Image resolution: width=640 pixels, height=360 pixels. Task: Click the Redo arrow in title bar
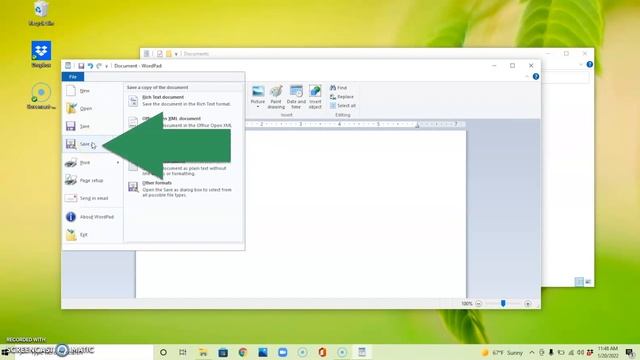point(99,66)
